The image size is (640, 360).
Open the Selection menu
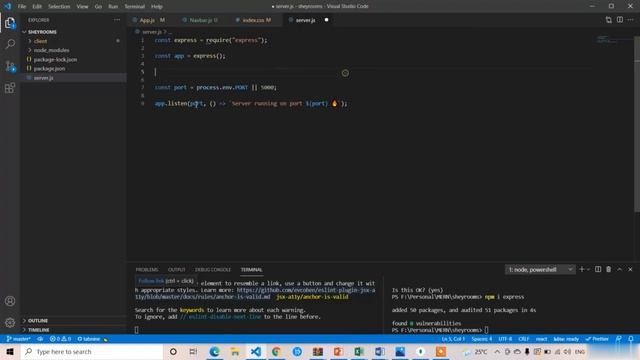(x=59, y=7)
